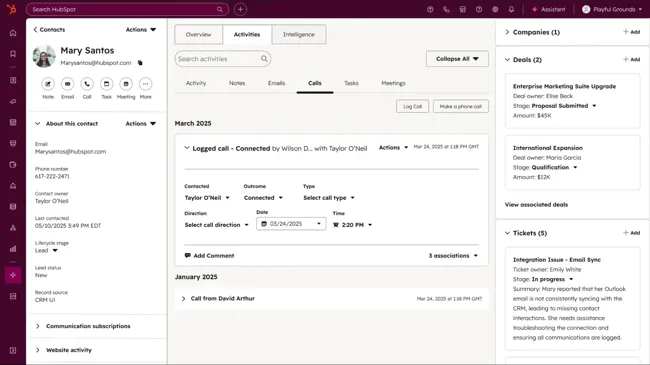Open Actions menu on the logged call
This screenshot has height=365, width=650.
393,147
